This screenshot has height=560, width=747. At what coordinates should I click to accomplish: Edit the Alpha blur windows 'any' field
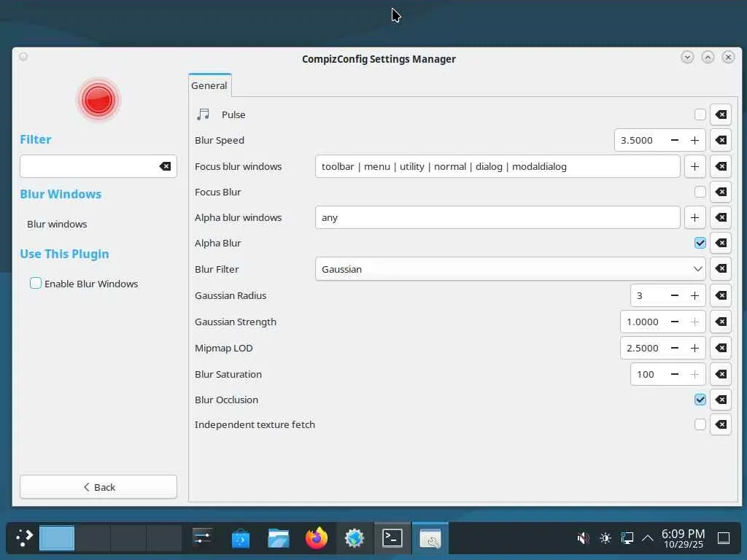[x=498, y=217]
